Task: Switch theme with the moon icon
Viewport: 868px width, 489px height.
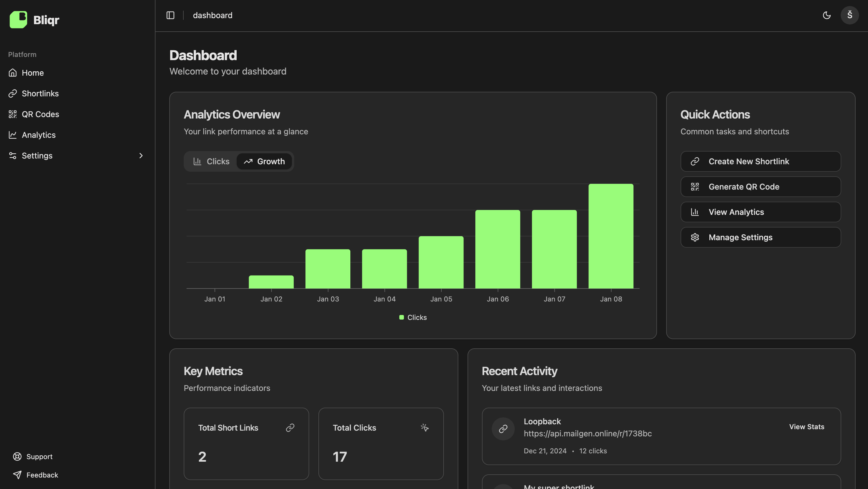Action: coord(827,15)
